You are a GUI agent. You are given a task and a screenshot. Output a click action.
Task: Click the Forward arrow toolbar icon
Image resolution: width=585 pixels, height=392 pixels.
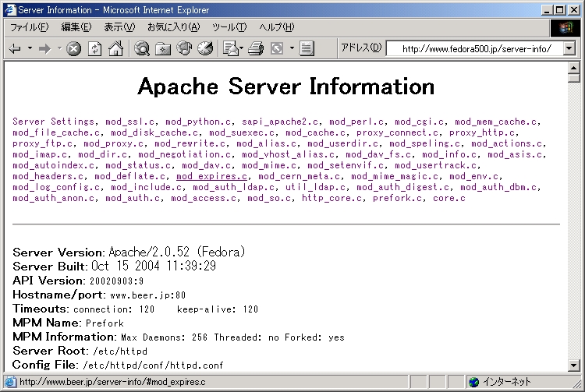point(44,49)
